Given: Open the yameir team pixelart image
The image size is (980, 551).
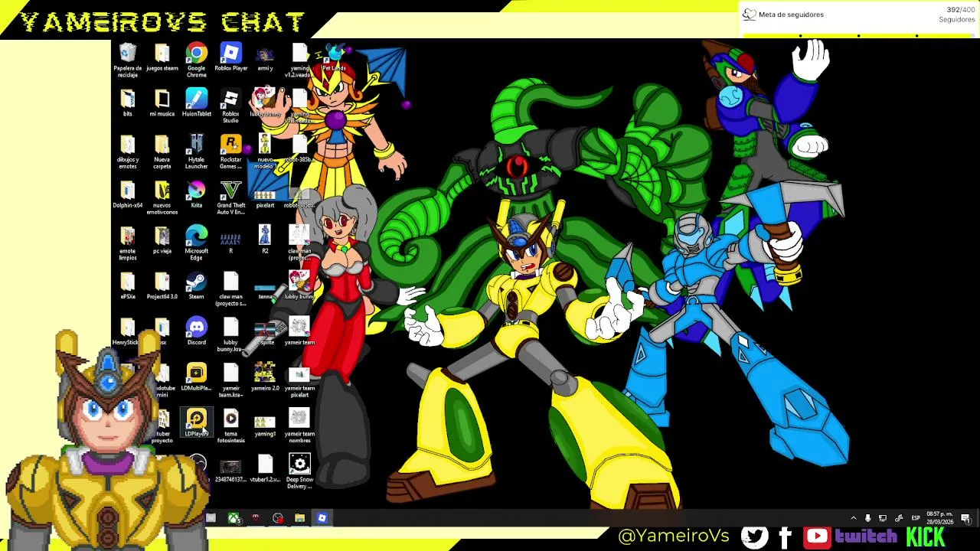Looking at the screenshot, I should (x=299, y=381).
